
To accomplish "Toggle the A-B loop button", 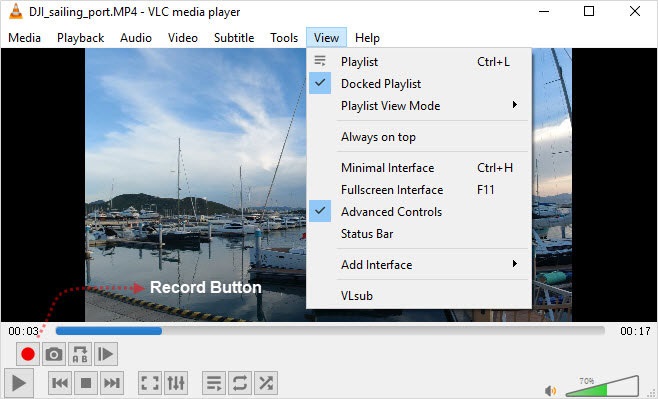I will (x=80, y=354).
